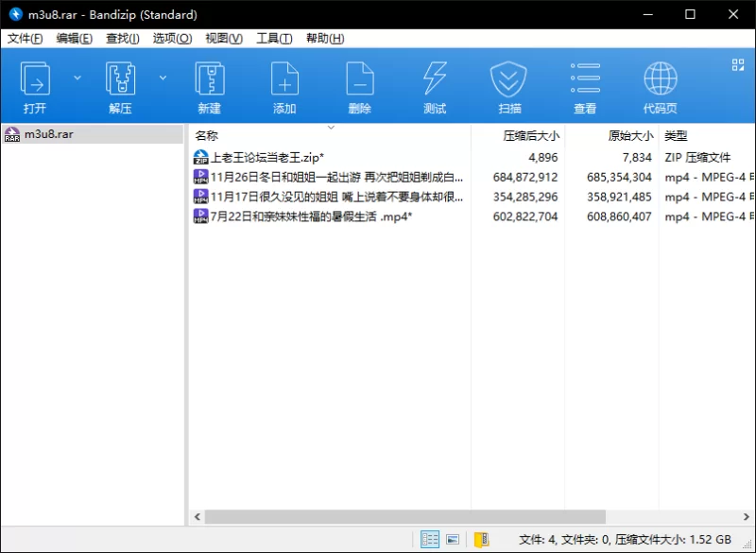The image size is (756, 553).
Task: Open the 编辑(E) menu
Action: click(75, 39)
